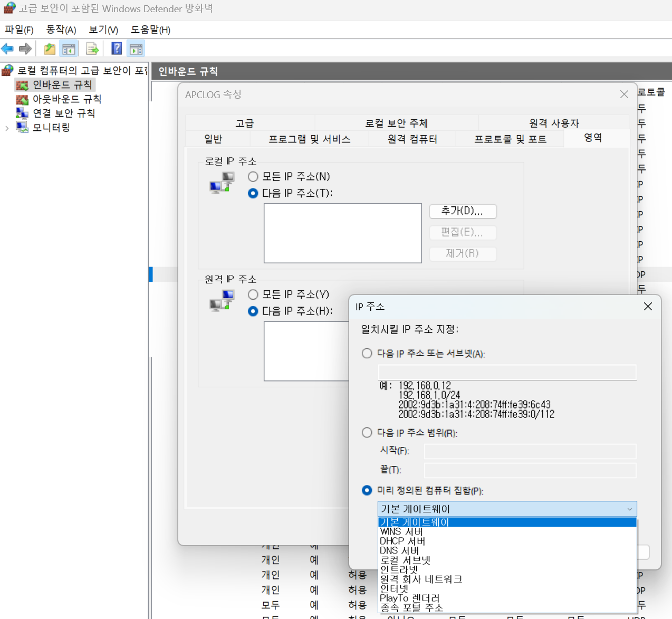
Task: Choose WINS 서버 in the dropdown list
Action: pyautogui.click(x=507, y=532)
